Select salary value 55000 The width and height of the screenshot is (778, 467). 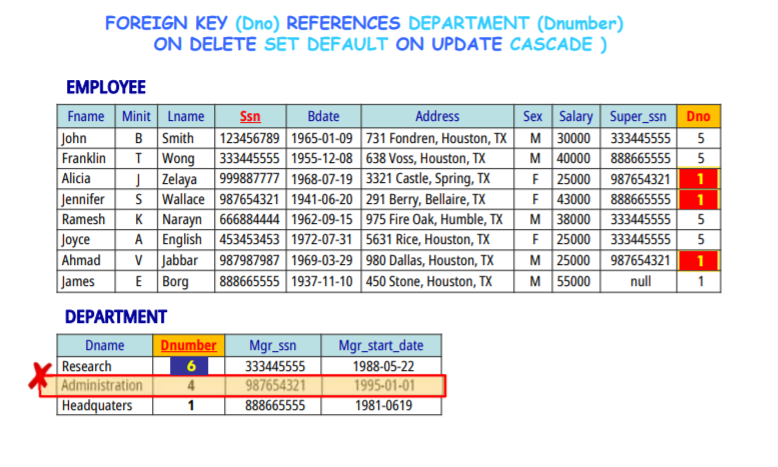(x=574, y=281)
